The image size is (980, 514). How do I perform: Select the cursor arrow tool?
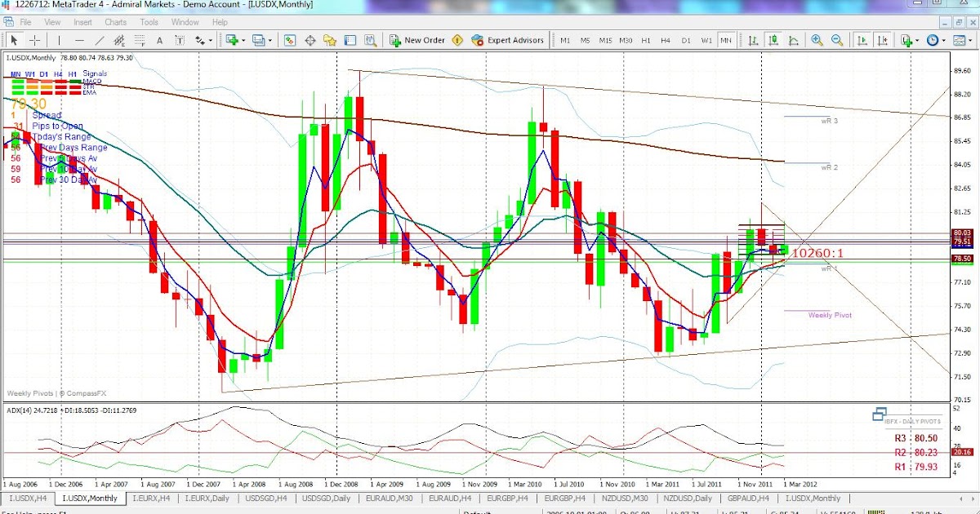click(14, 40)
